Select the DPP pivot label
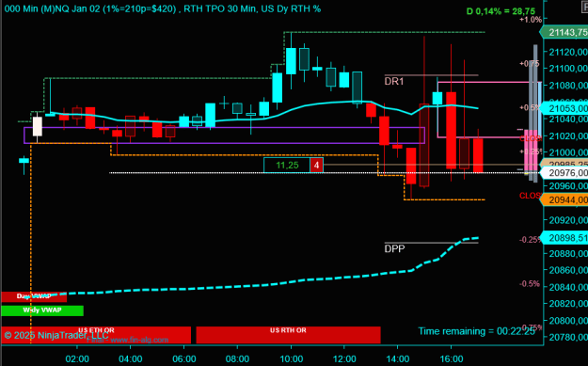Image resolution: width=588 pixels, height=366 pixels. coord(394,249)
